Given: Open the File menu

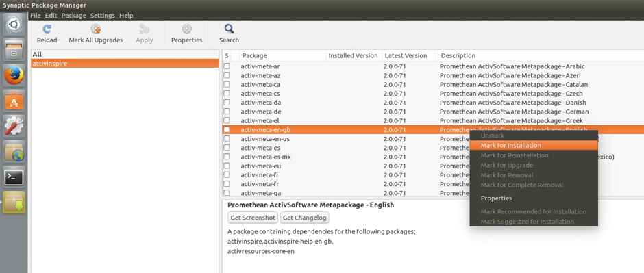Looking at the screenshot, I should (x=36, y=16).
